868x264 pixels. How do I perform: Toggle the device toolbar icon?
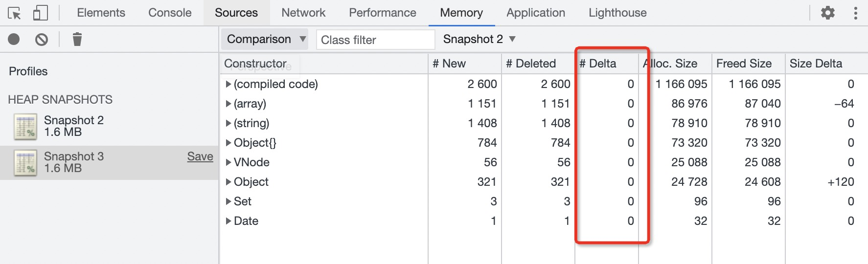tap(40, 13)
